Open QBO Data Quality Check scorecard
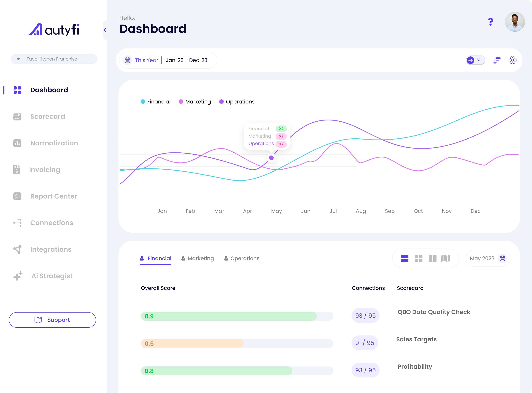The width and height of the screenshot is (532, 393). [434, 312]
